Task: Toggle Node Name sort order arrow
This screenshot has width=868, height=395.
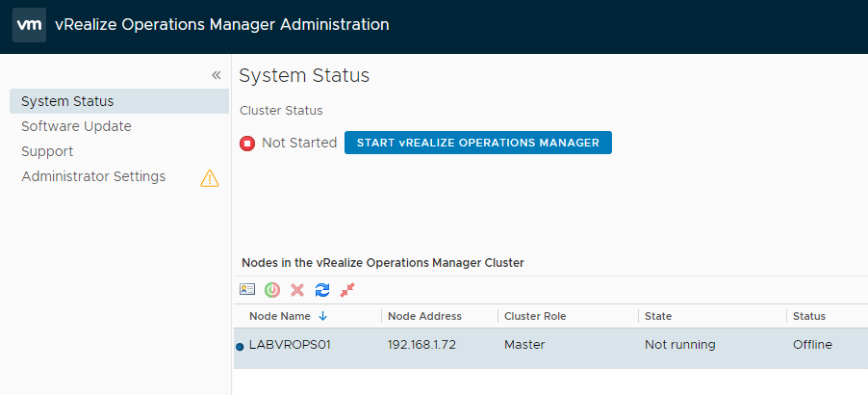Action: (x=322, y=316)
